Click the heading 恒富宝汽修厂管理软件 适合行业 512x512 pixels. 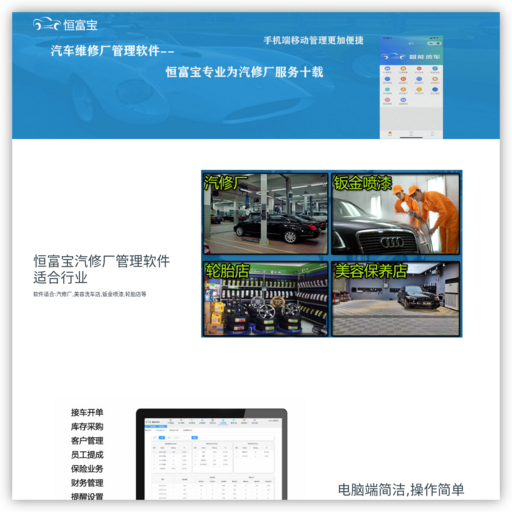coord(101,269)
